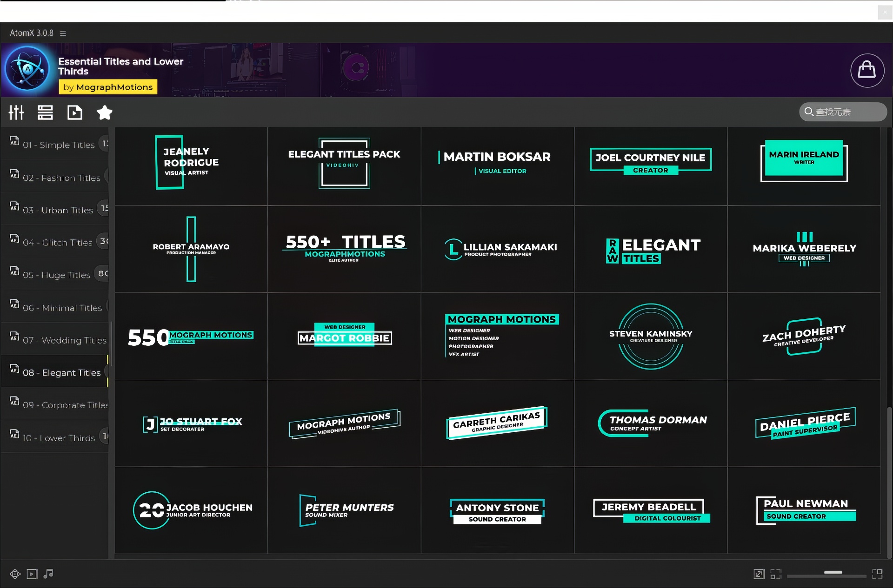The height and width of the screenshot is (588, 893).
Task: Click the fit-to-size icon in bottom bar
Action: [x=759, y=574]
